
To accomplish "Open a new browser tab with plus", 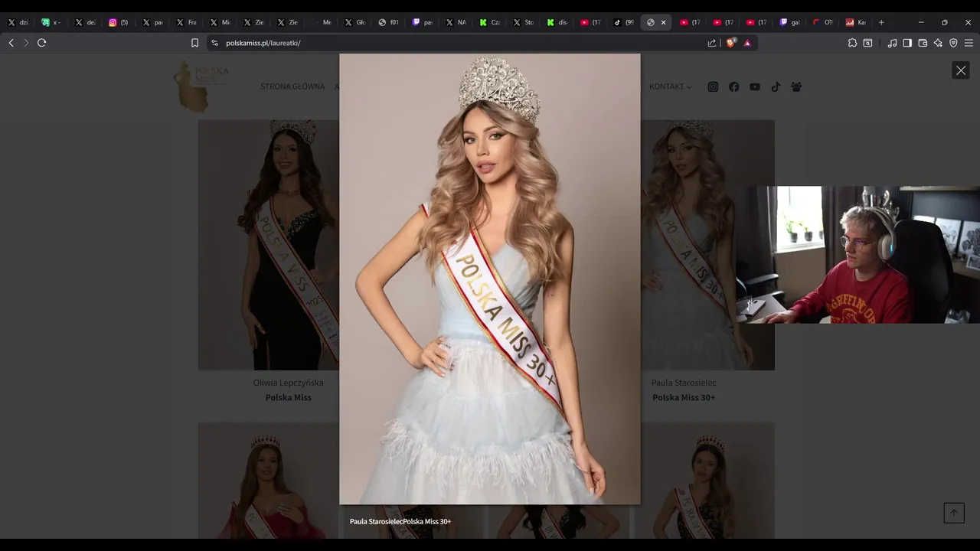I will [x=881, y=22].
